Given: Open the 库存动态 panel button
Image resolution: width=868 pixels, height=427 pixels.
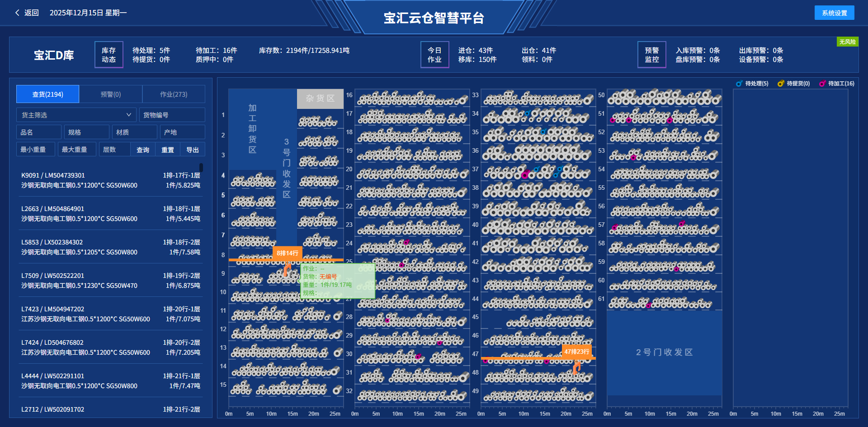Looking at the screenshot, I should pyautogui.click(x=108, y=55).
